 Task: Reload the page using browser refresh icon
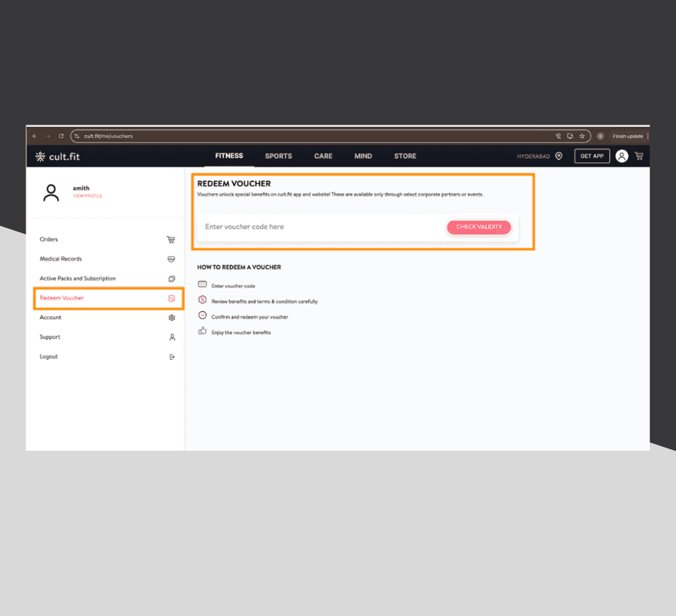(x=61, y=136)
